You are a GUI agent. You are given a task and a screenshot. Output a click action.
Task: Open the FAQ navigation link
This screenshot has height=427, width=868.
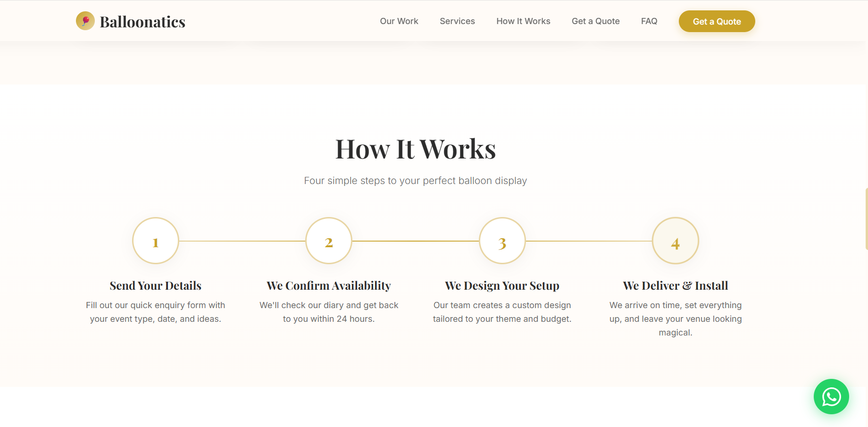[x=649, y=21]
